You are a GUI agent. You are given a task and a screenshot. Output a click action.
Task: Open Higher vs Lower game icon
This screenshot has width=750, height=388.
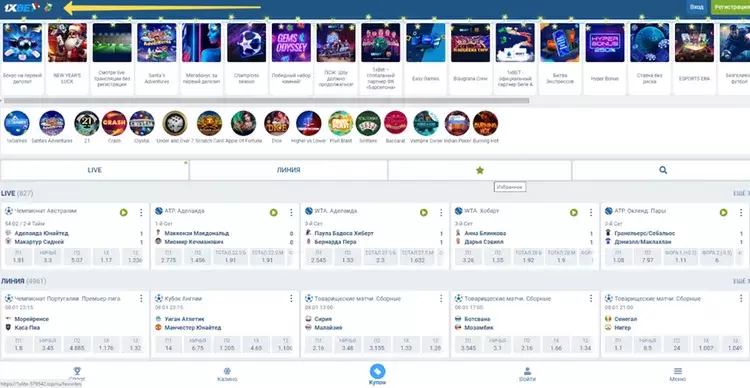(x=309, y=123)
